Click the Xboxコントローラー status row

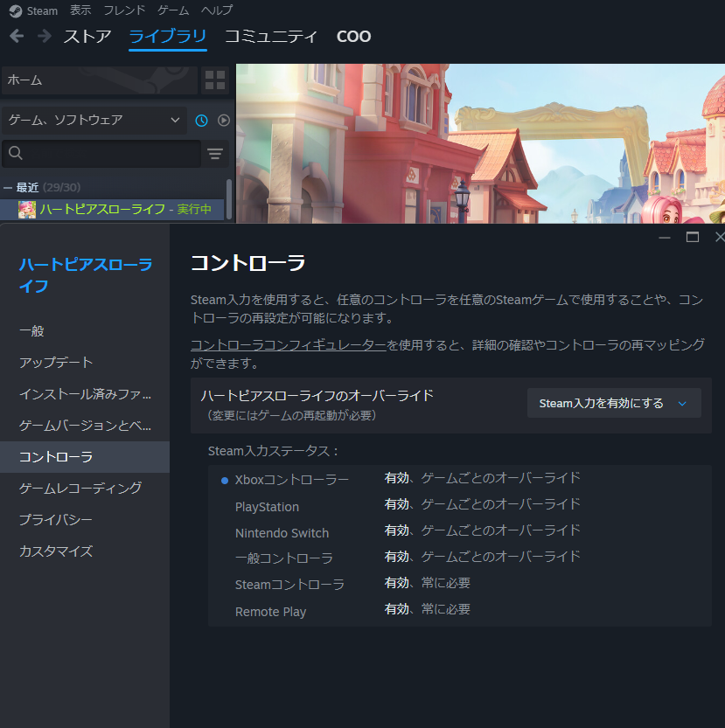460,479
